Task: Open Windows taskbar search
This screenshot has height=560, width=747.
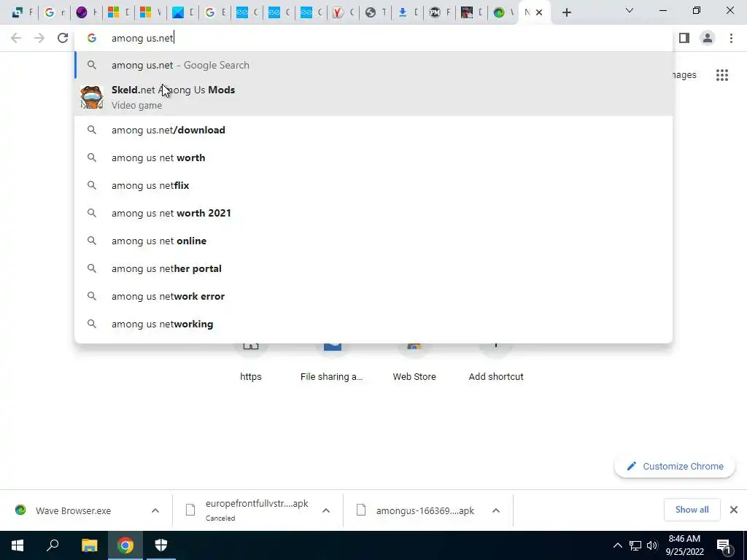Action: point(53,545)
